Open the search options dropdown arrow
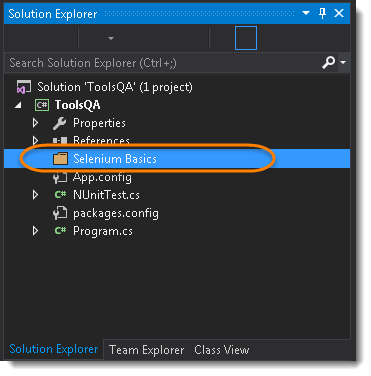This screenshot has width=371, height=376. [343, 62]
